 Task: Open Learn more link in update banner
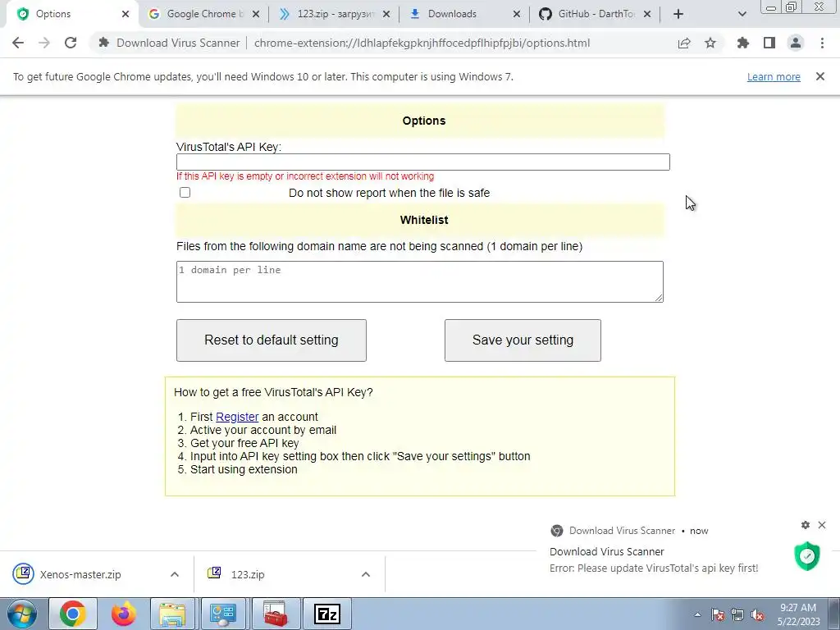pyautogui.click(x=774, y=76)
